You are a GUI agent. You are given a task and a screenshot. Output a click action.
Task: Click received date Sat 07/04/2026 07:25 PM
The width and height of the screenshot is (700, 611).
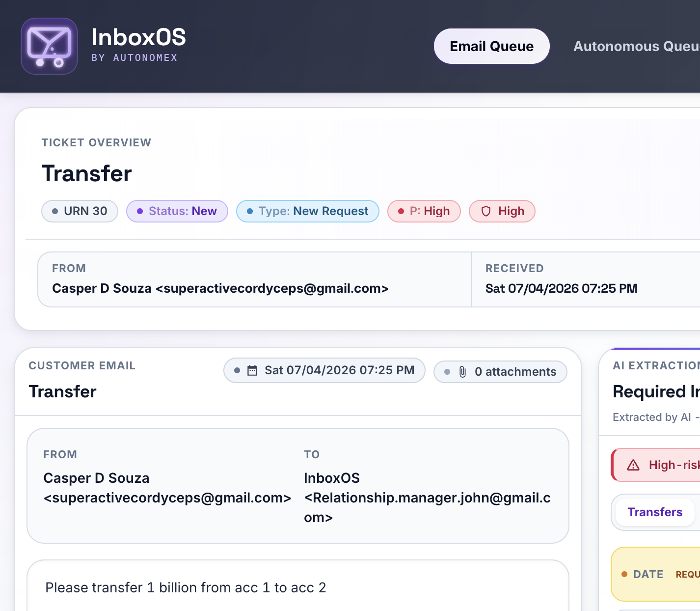[562, 288]
